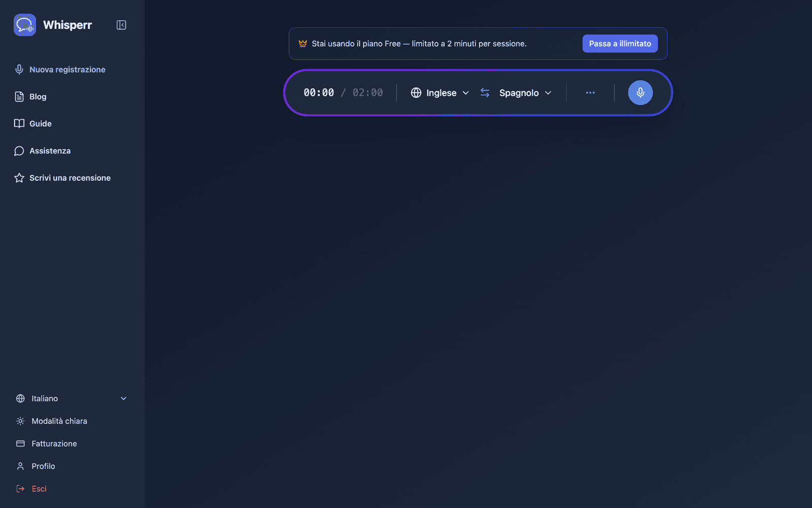The image size is (812, 508).
Task: Open the three-dots more options menu
Action: (x=590, y=93)
